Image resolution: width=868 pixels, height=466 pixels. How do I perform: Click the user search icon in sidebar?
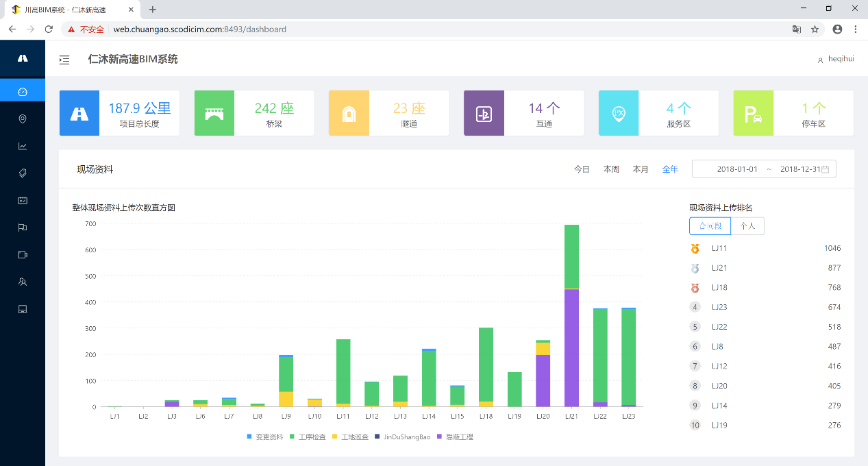pyautogui.click(x=23, y=282)
